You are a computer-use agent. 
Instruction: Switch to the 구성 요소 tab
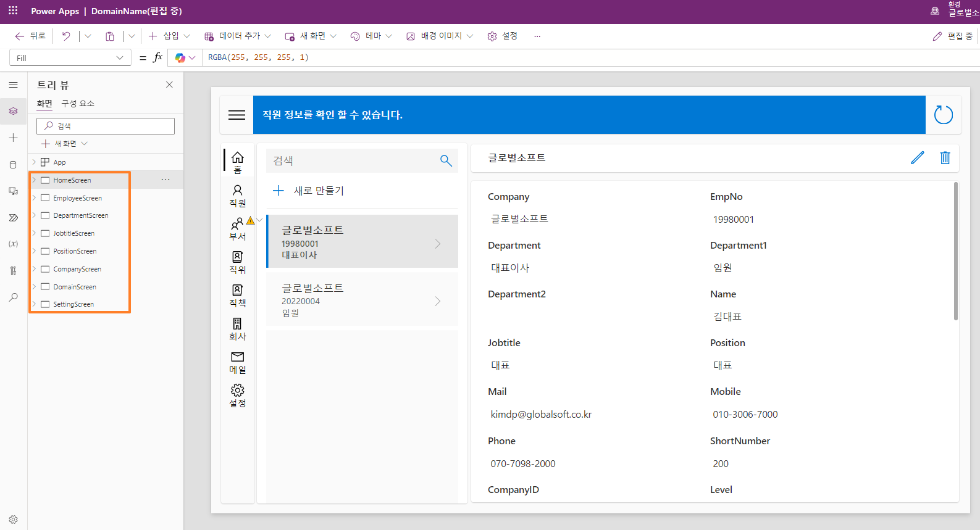coord(78,103)
